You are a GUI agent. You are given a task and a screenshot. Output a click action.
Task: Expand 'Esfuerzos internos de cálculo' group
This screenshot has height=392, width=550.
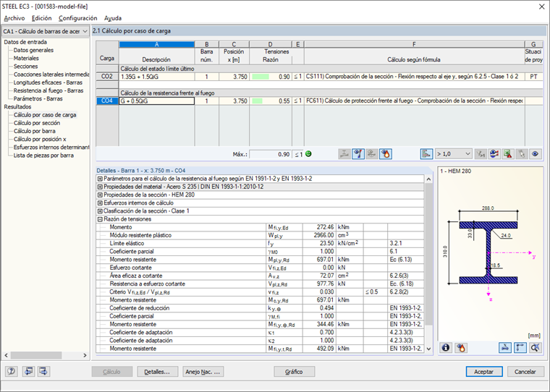point(99,203)
